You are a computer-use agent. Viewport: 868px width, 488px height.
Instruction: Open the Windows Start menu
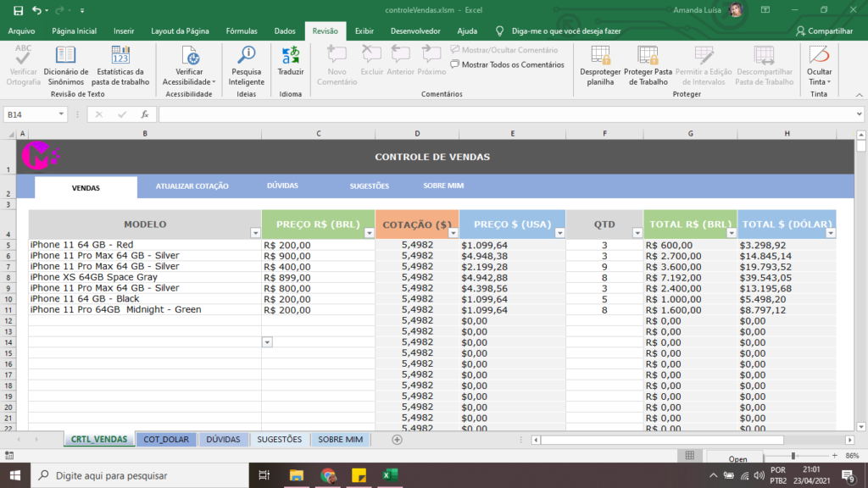point(15,475)
